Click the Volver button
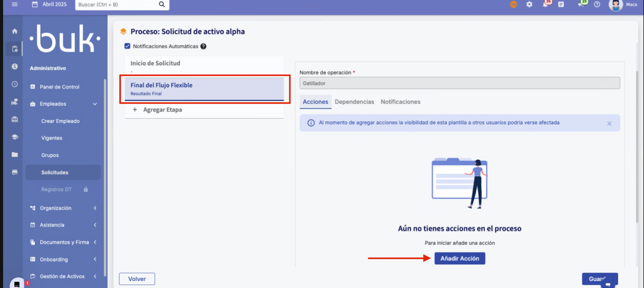 137,279
